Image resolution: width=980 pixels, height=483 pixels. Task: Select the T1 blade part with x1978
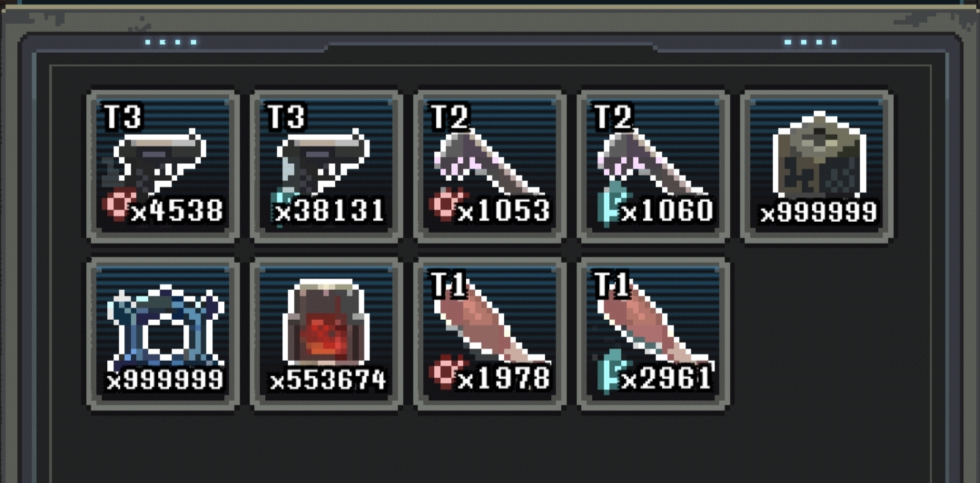(490, 334)
